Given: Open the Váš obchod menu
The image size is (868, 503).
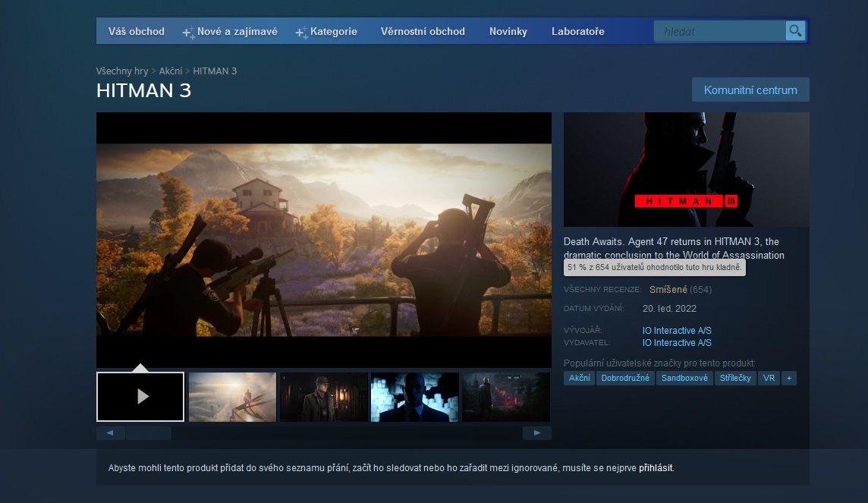Looking at the screenshot, I should click(x=136, y=32).
